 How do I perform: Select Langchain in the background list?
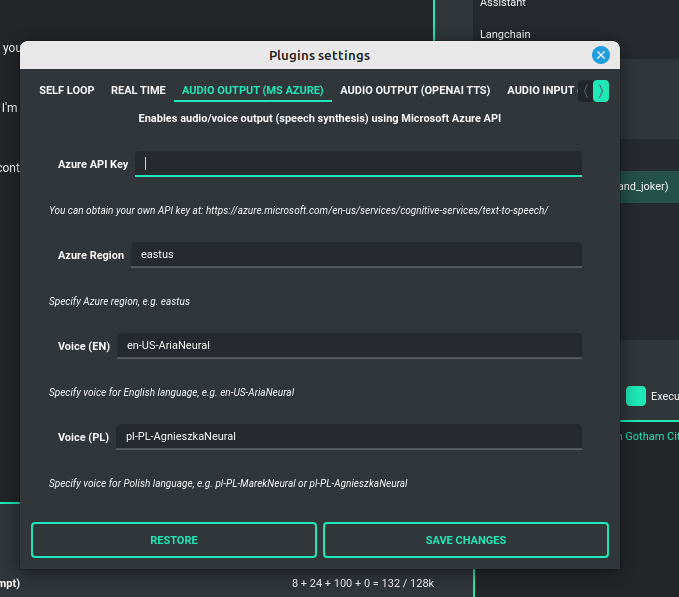[505, 34]
